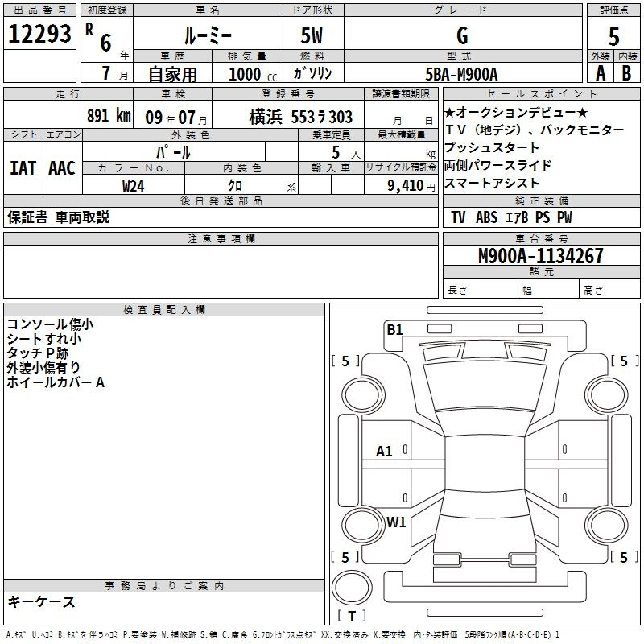This screenshot has height=644, width=644.
Task: Select exterior rating A under 外装
Action: [601, 73]
